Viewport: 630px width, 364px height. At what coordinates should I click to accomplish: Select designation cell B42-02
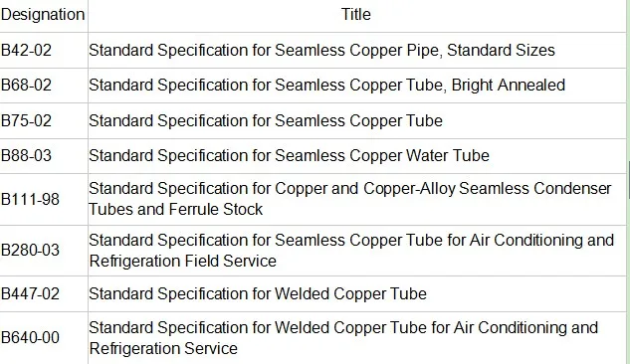click(44, 50)
